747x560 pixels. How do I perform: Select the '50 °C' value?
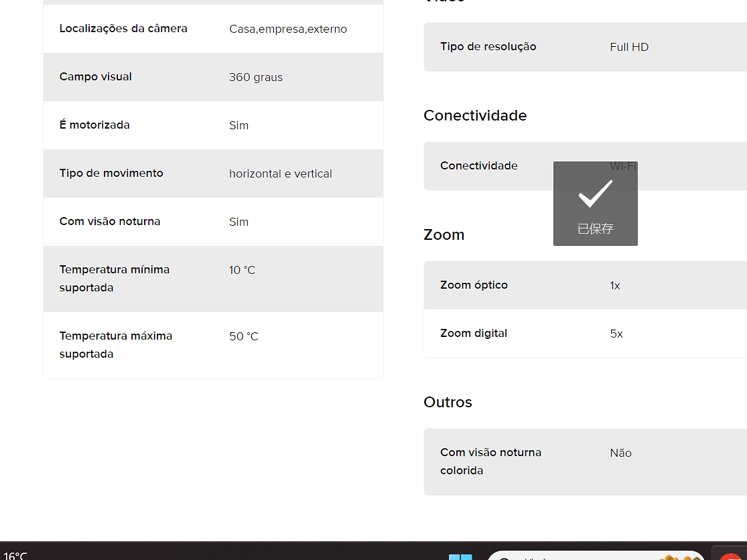tap(243, 336)
